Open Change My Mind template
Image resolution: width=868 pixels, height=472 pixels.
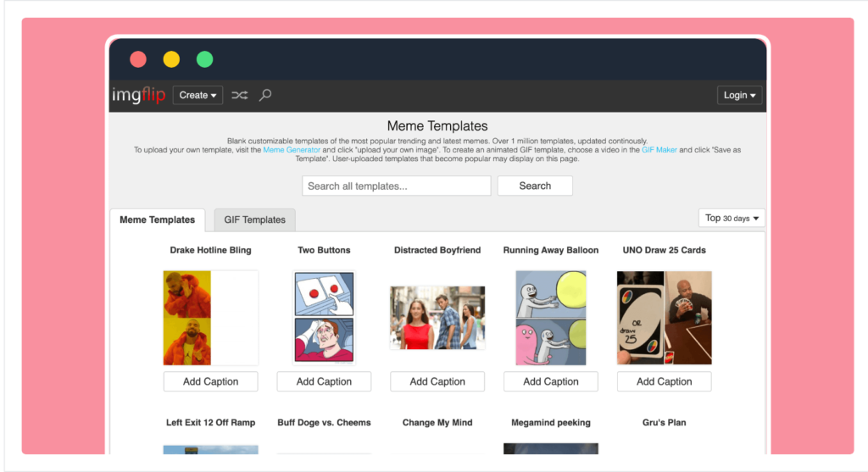[437, 422]
